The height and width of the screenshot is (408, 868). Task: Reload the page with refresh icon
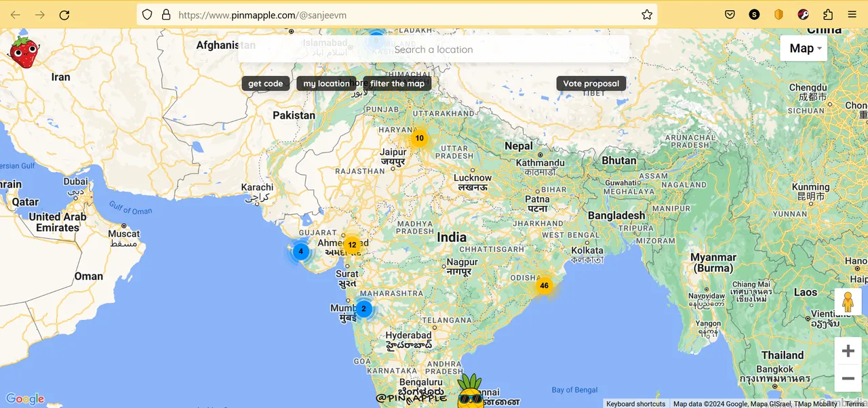(x=64, y=14)
